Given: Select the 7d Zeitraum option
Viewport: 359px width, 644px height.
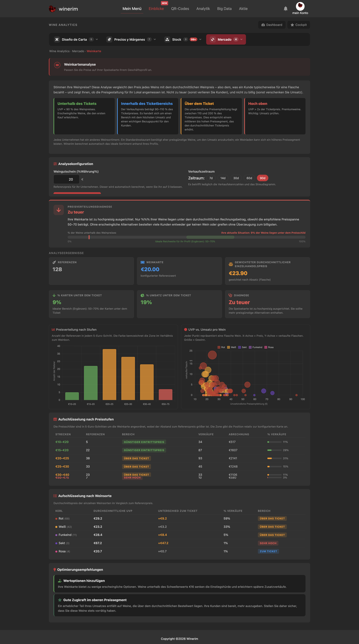Looking at the screenshot, I should point(211,178).
